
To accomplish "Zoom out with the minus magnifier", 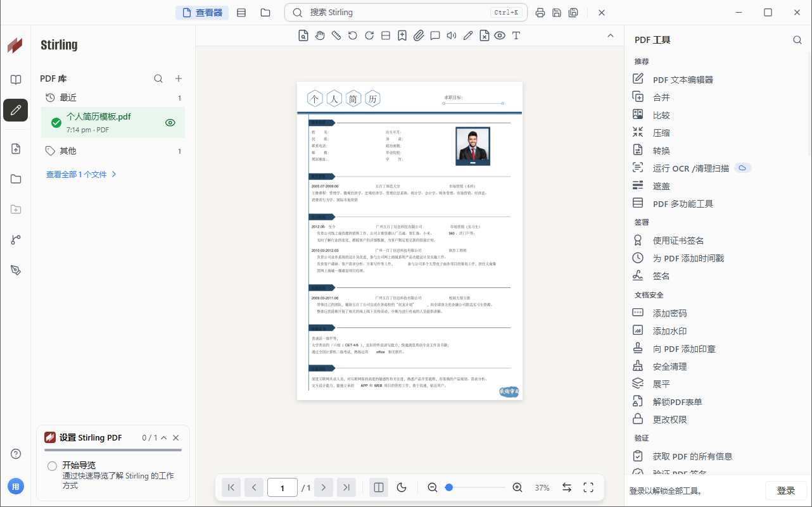I will (433, 487).
